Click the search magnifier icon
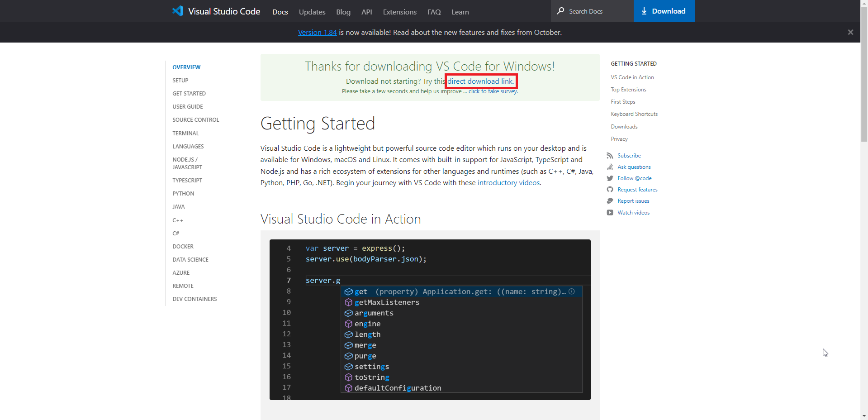The width and height of the screenshot is (868, 420). (x=560, y=11)
